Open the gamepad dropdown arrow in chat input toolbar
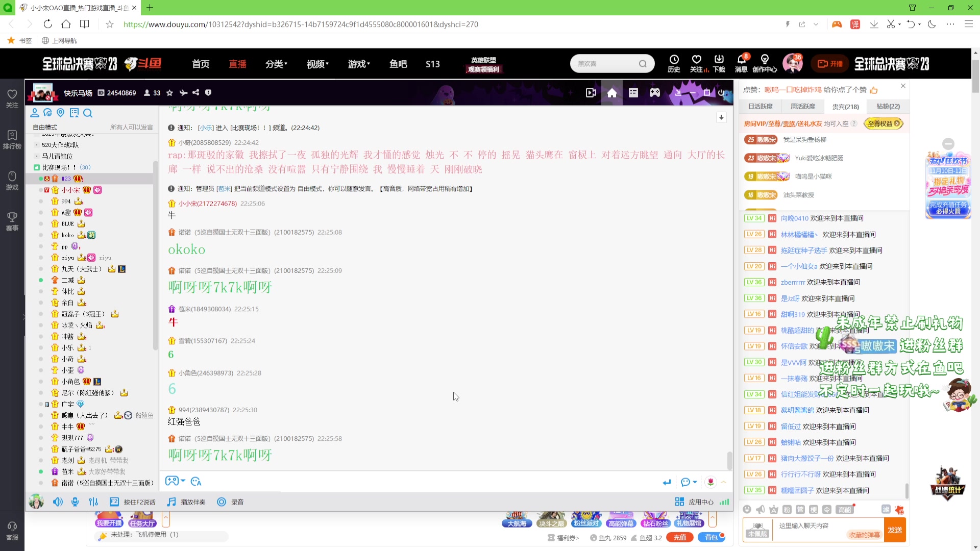Screen dimensions: 980x551 183,481
